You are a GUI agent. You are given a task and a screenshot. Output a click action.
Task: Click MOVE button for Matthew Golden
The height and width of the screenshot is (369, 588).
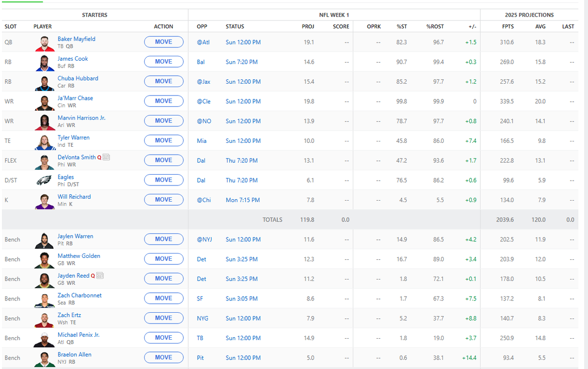click(x=164, y=259)
